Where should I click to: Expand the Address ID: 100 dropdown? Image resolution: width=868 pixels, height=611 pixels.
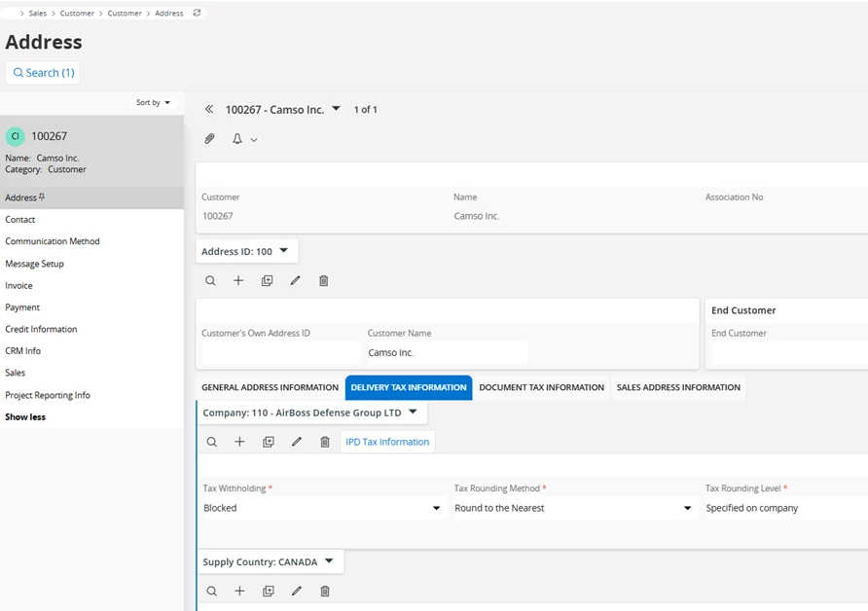[283, 251]
